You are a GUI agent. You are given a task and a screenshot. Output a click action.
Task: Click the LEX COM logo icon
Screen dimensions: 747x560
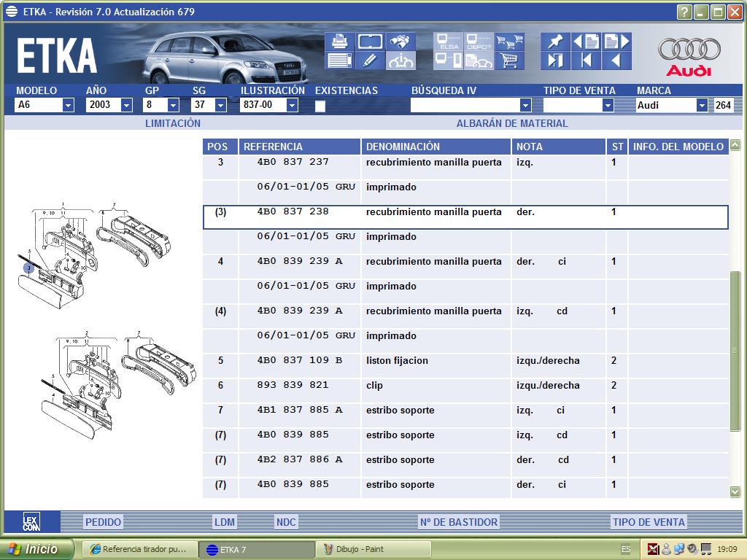(31, 522)
